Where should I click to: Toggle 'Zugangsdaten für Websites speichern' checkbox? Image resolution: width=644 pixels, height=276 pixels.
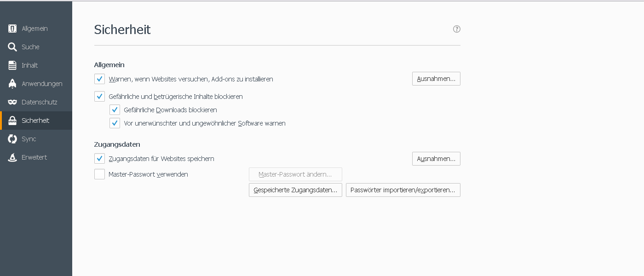pos(99,159)
